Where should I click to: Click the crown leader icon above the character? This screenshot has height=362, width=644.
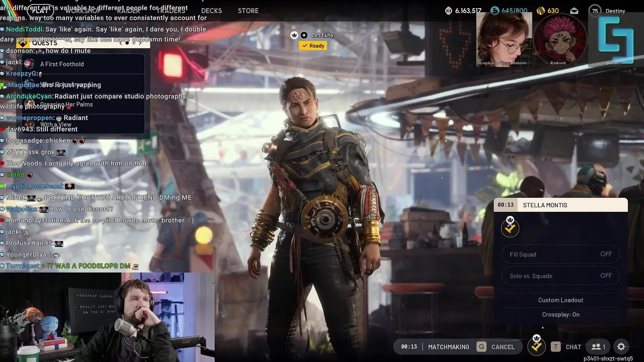click(294, 35)
